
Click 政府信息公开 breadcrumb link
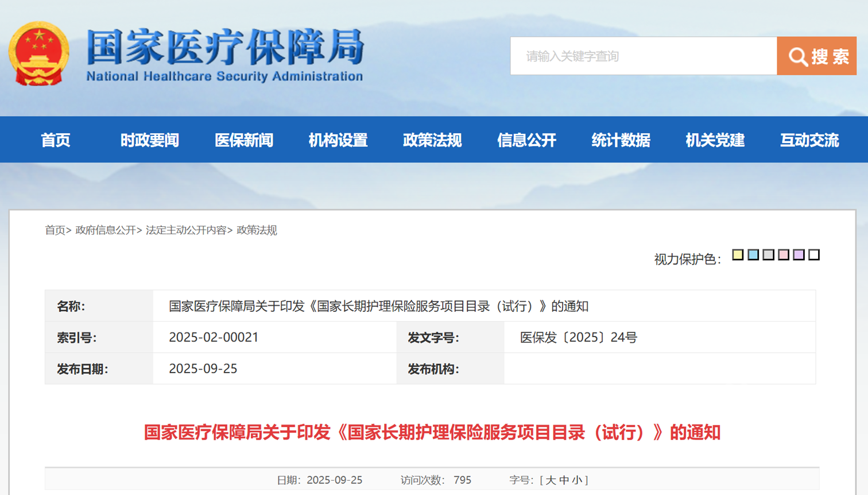pyautogui.click(x=106, y=230)
